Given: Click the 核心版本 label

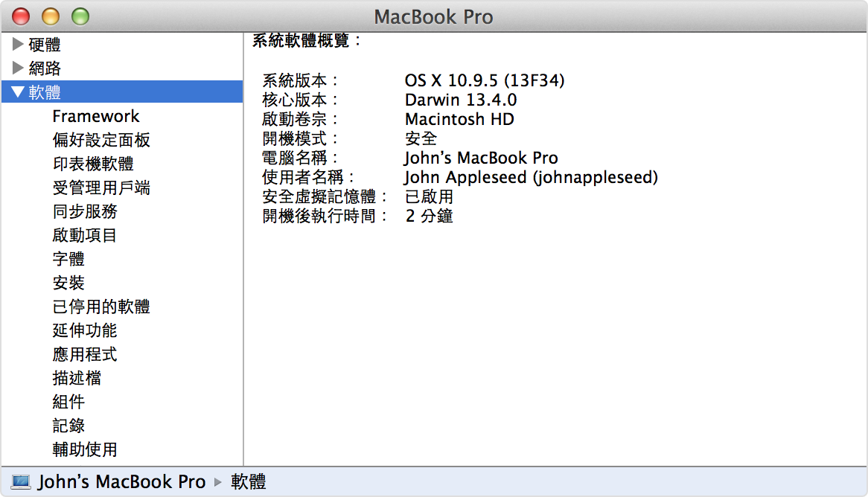Looking at the screenshot, I should [x=299, y=100].
